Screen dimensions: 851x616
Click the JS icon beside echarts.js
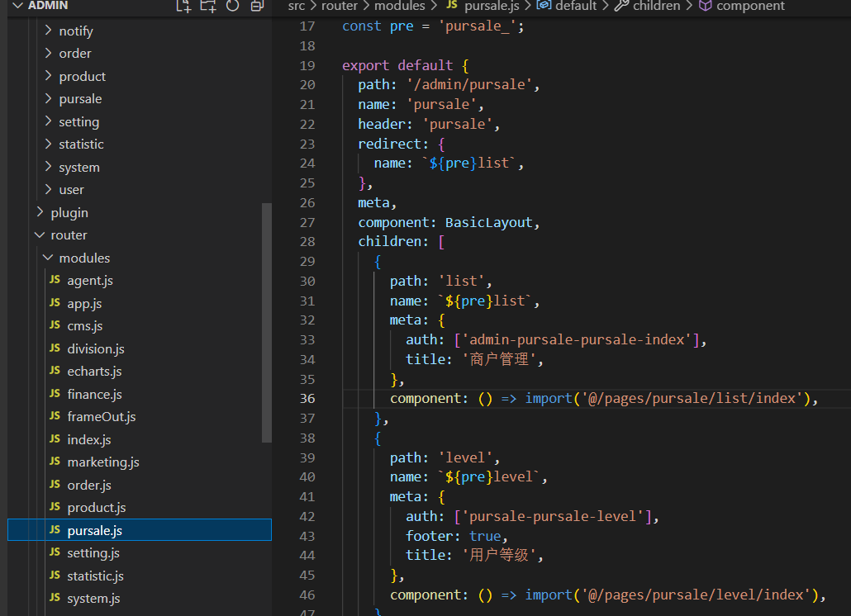point(55,371)
